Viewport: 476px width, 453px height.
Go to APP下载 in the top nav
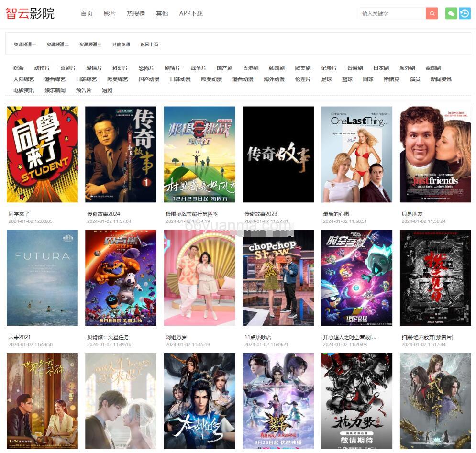(191, 13)
